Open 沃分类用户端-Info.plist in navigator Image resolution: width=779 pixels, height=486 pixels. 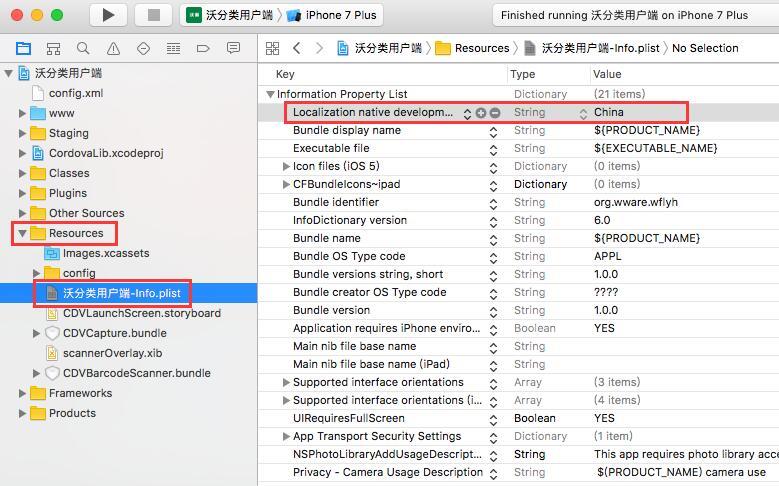coord(122,293)
